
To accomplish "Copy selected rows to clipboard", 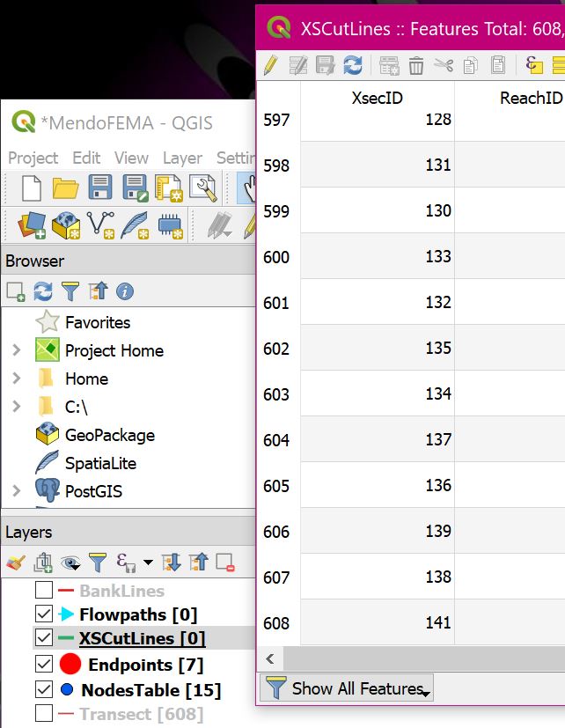I will pos(470,65).
